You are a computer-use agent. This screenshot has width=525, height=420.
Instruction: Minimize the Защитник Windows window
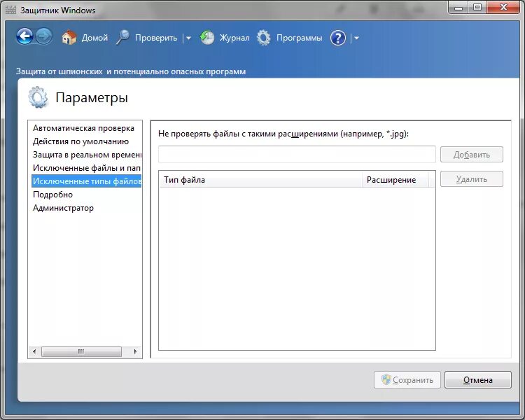click(x=458, y=7)
